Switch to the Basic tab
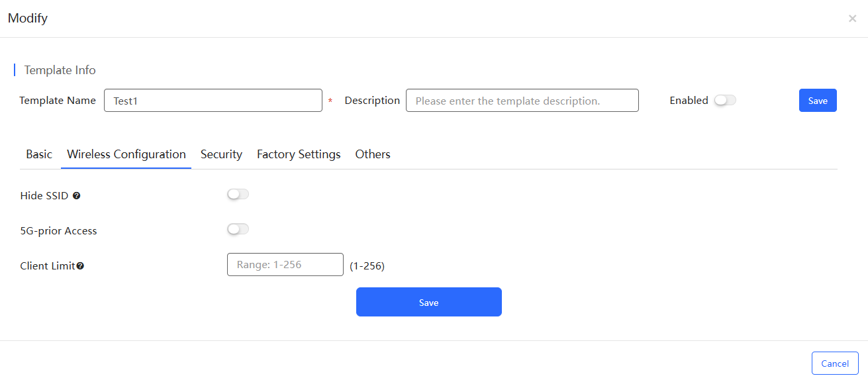Screen dimensions: 868x384 [x=39, y=154]
